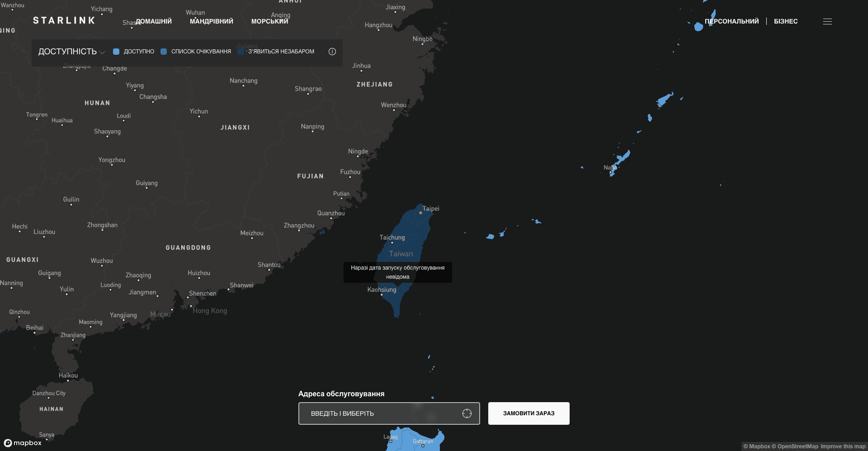The image size is (868, 451).
Task: Click the GUANGDONG province label
Action: tap(188, 247)
